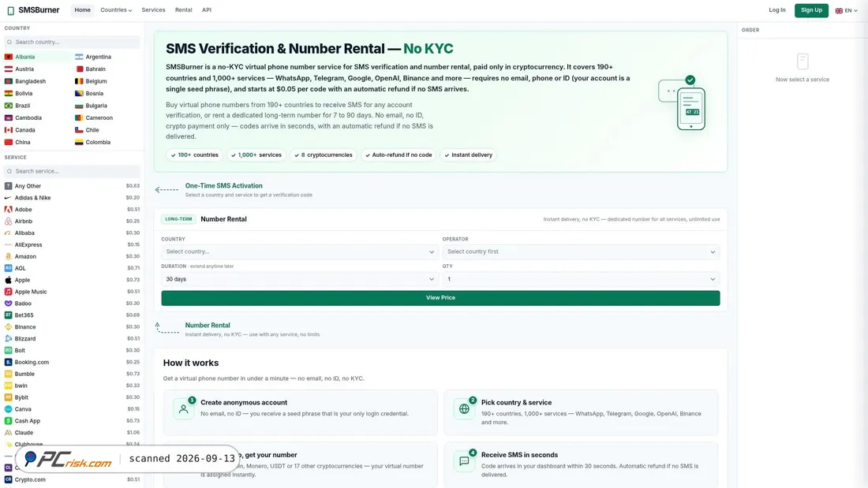Select Cameroon in country list
This screenshot has height=488, width=868.
[107, 117]
